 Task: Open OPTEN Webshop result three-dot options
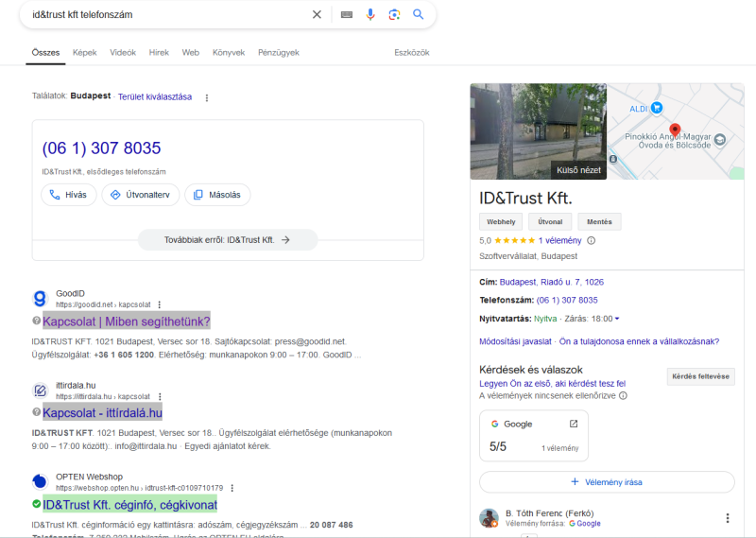pos(232,488)
